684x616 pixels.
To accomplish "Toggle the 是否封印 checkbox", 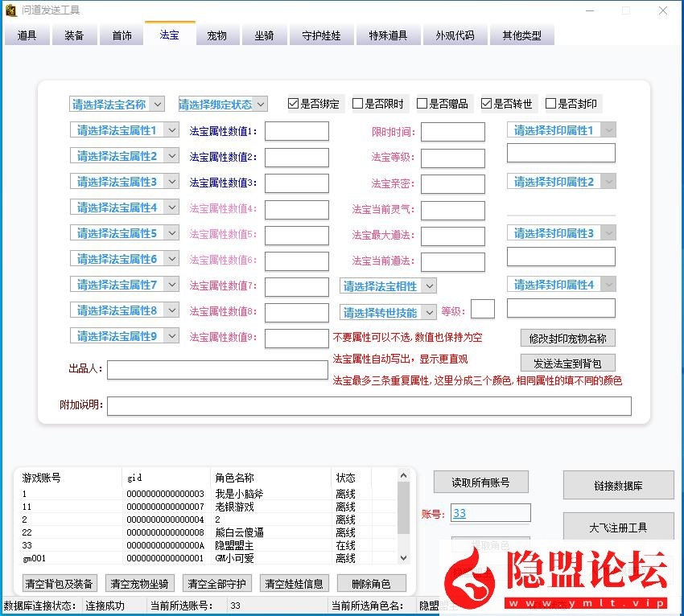I will [x=551, y=104].
